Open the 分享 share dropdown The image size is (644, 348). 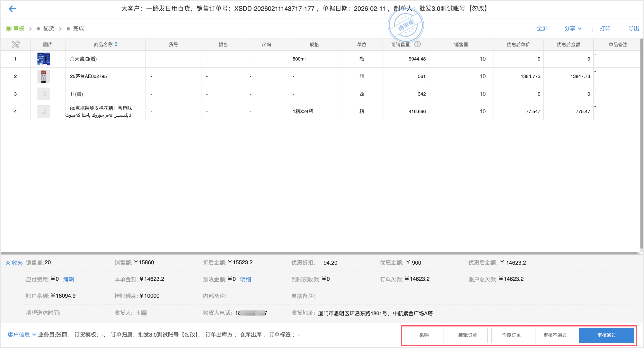[573, 28]
